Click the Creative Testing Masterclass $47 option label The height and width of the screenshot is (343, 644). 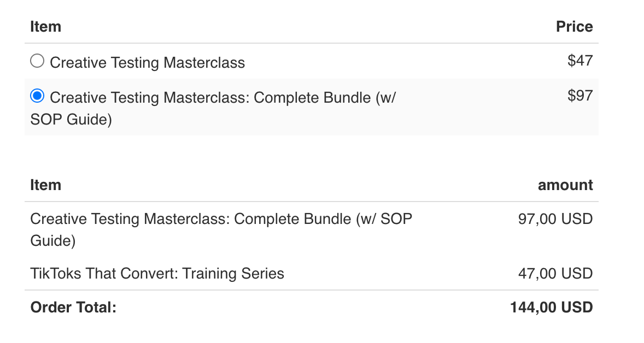click(x=147, y=63)
